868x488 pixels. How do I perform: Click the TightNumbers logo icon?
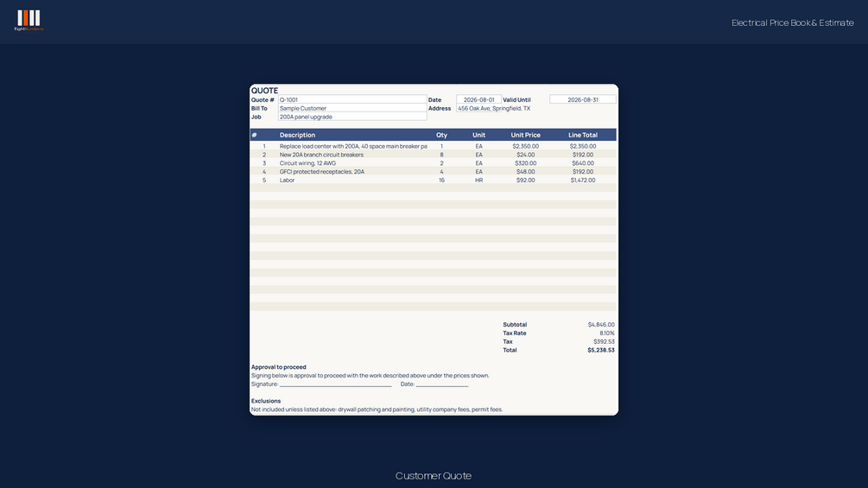(x=29, y=21)
